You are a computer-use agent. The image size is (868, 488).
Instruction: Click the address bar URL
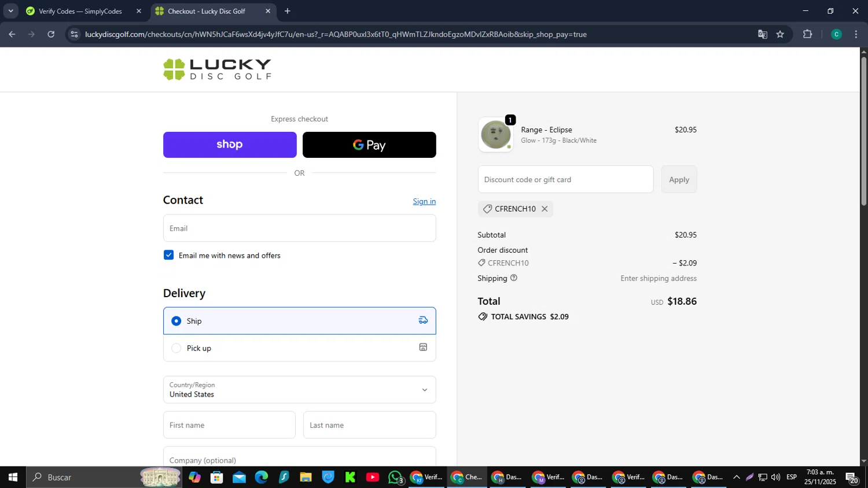[336, 34]
